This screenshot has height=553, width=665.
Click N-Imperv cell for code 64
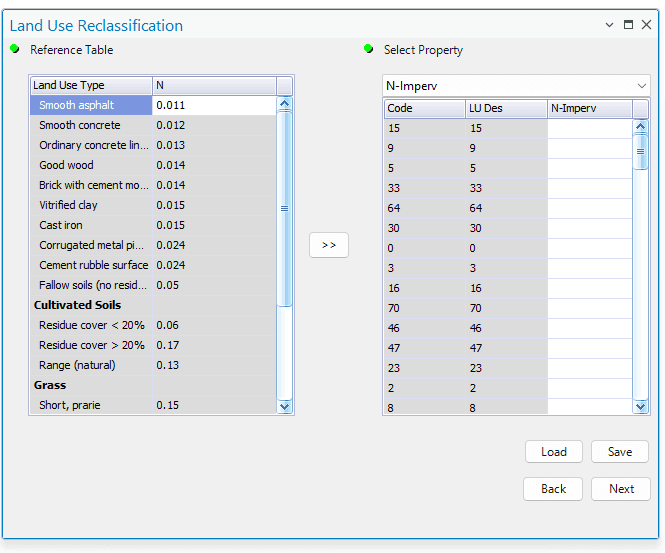[x=590, y=208]
